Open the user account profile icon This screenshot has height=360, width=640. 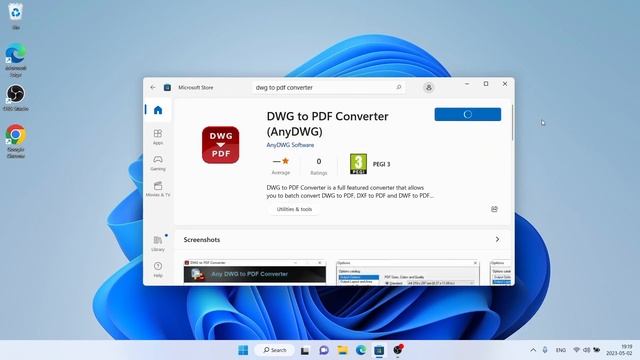pyautogui.click(x=429, y=87)
